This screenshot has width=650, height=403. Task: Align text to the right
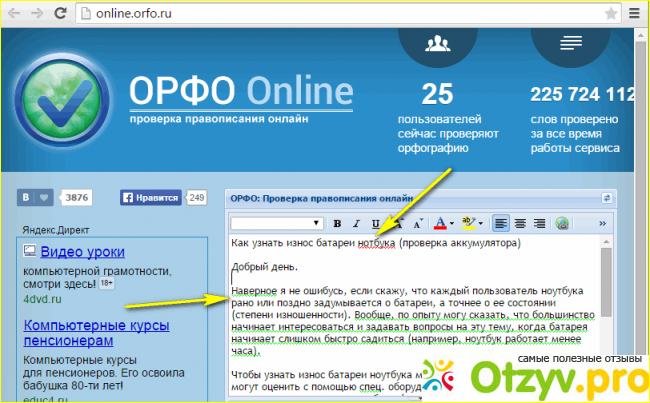[x=540, y=223]
